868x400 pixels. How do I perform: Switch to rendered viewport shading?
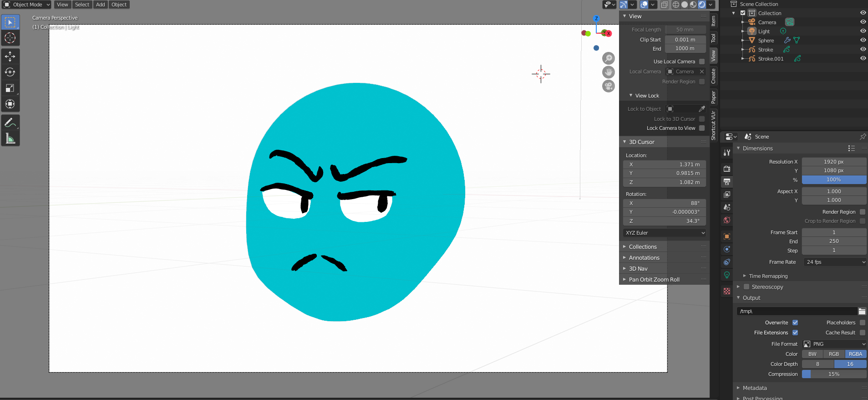pos(702,5)
